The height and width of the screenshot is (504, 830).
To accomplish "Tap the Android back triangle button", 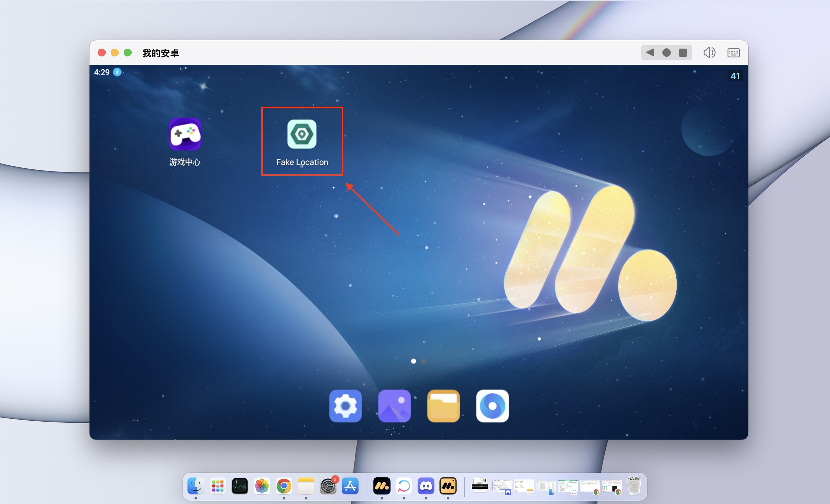I will click(x=650, y=53).
